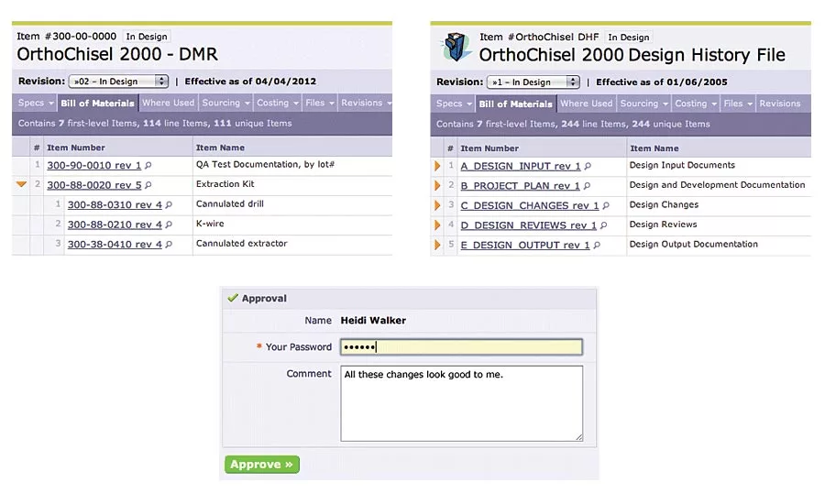Viewport: 825px width, 504px height.
Task: Open item link 300-90-0010 rev 1
Action: pyautogui.click(x=94, y=166)
